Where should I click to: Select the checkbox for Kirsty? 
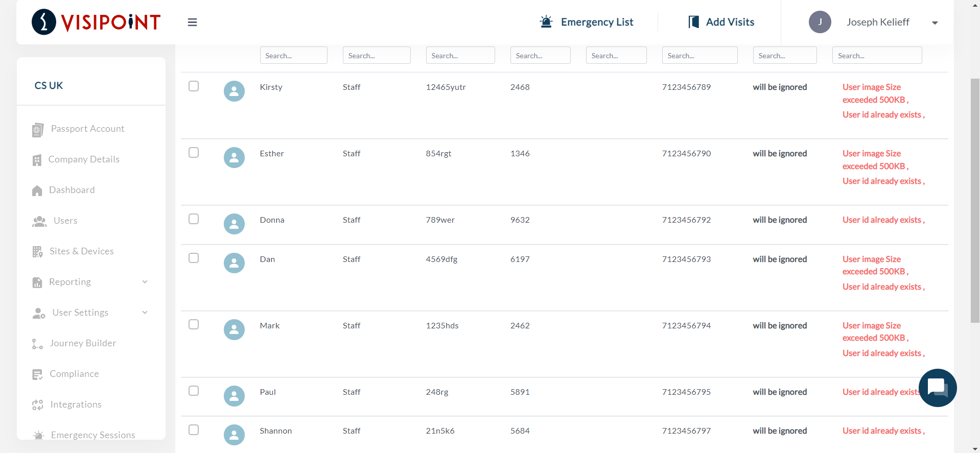(x=194, y=86)
